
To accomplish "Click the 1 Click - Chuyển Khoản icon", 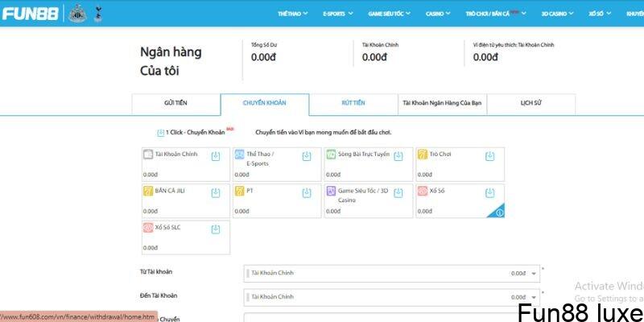I will pos(160,133).
